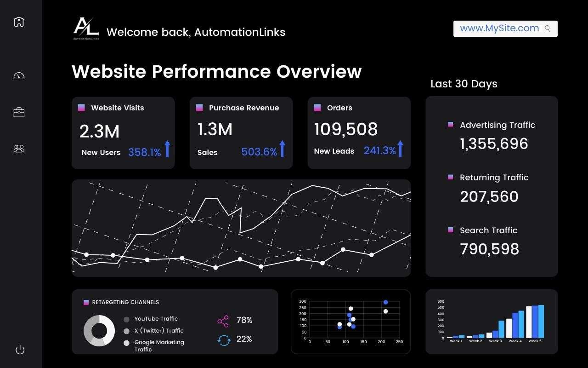Open the briefcase icon in sidebar
Screen dimensions: 588x368
[19, 112]
